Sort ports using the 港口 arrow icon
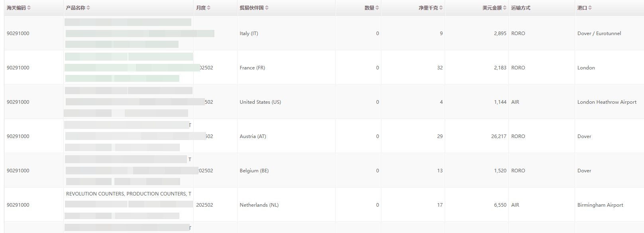This screenshot has width=644, height=233. click(x=590, y=8)
